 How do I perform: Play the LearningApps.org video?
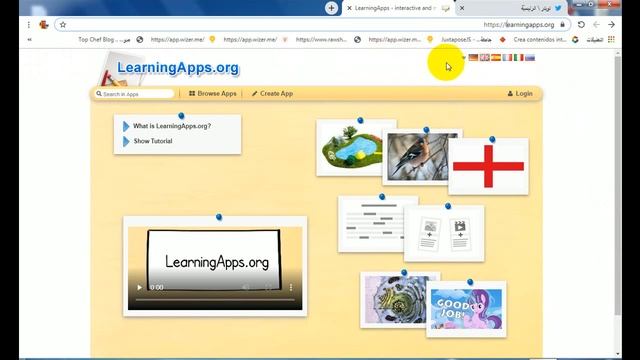(139, 287)
